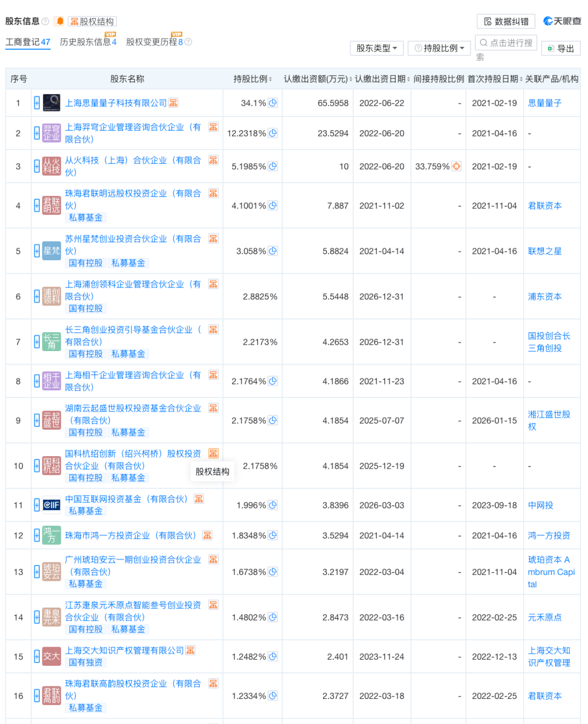Sort by 认缴出资日期 column header
The width and height of the screenshot is (588, 724).
(382, 79)
